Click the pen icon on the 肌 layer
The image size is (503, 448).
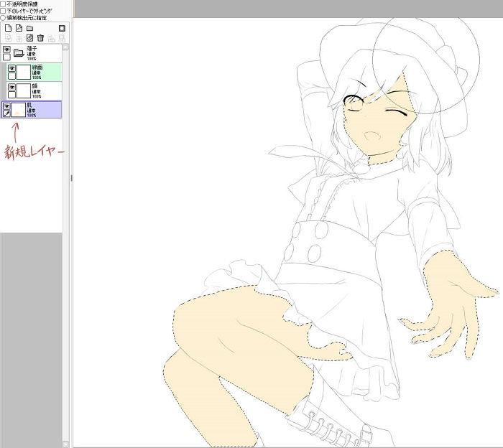(x=6, y=113)
